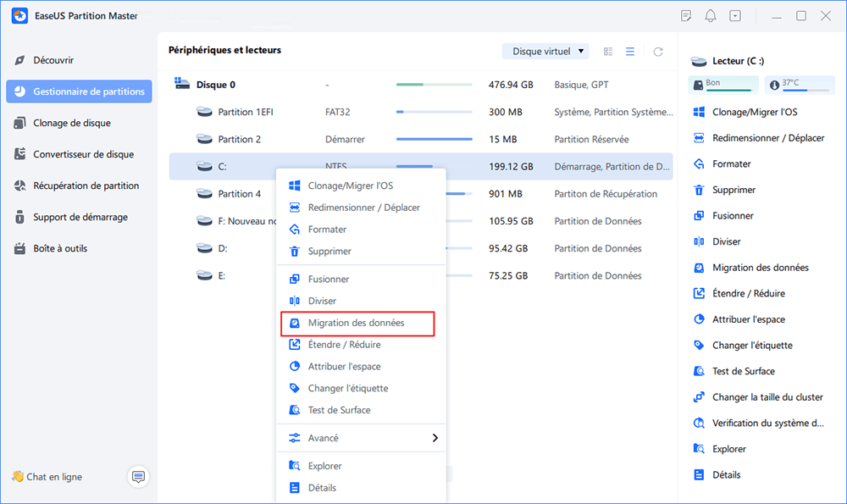Click the Attribuer l'espace icon in right panel
Image resolution: width=847 pixels, height=504 pixels.
699,319
